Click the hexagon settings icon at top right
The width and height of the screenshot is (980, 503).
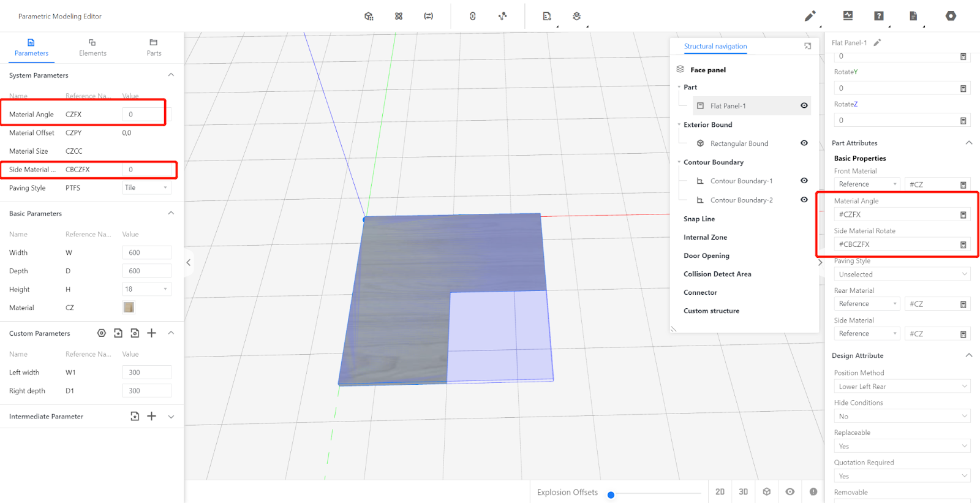(951, 16)
